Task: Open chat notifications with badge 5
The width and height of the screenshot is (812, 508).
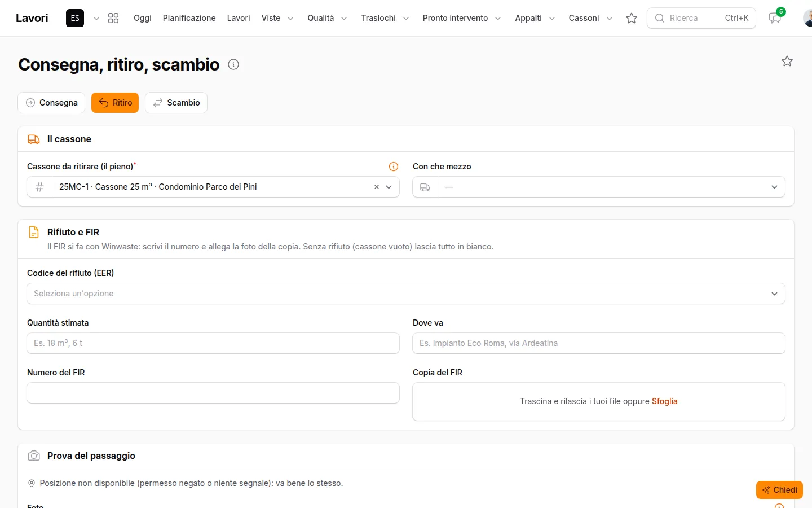Action: pos(775,18)
